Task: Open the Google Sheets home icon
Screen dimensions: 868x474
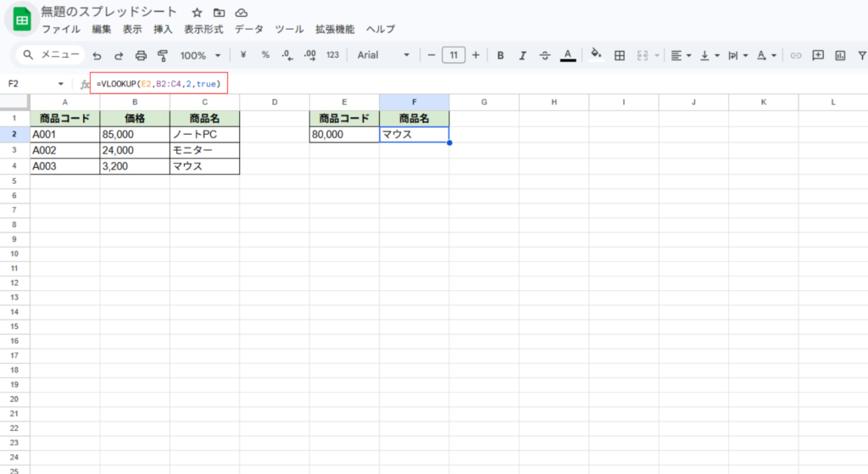Action: pos(20,20)
